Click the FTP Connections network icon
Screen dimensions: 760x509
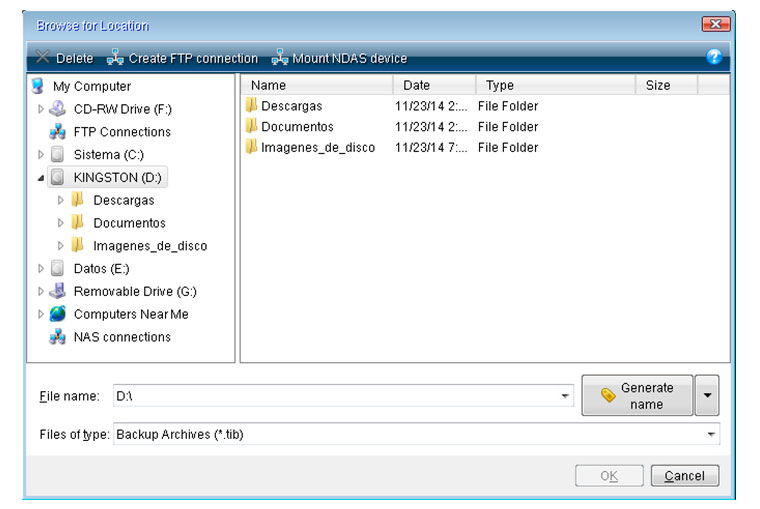(x=58, y=131)
